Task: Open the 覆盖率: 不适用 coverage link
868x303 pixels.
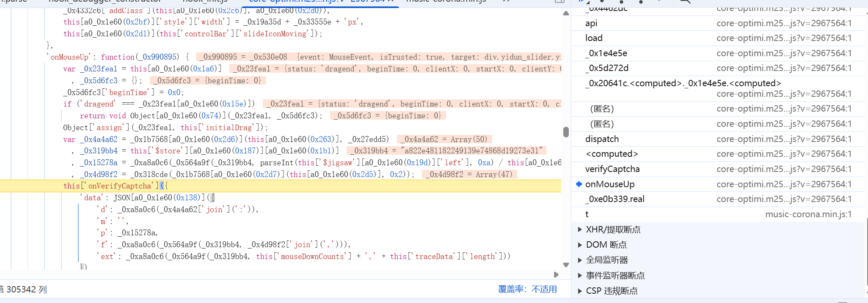Action: pyautogui.click(x=527, y=289)
